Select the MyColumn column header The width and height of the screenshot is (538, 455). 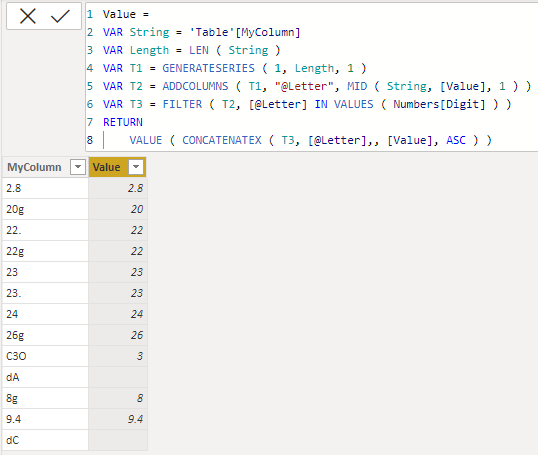pos(45,167)
